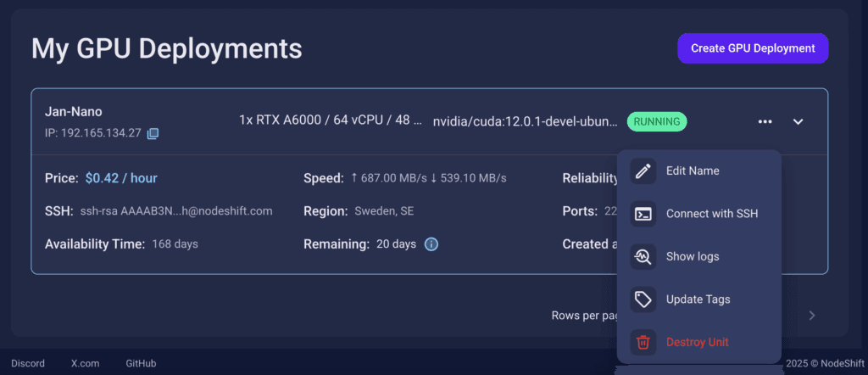
Task: Go to next page of deployments
Action: click(811, 316)
